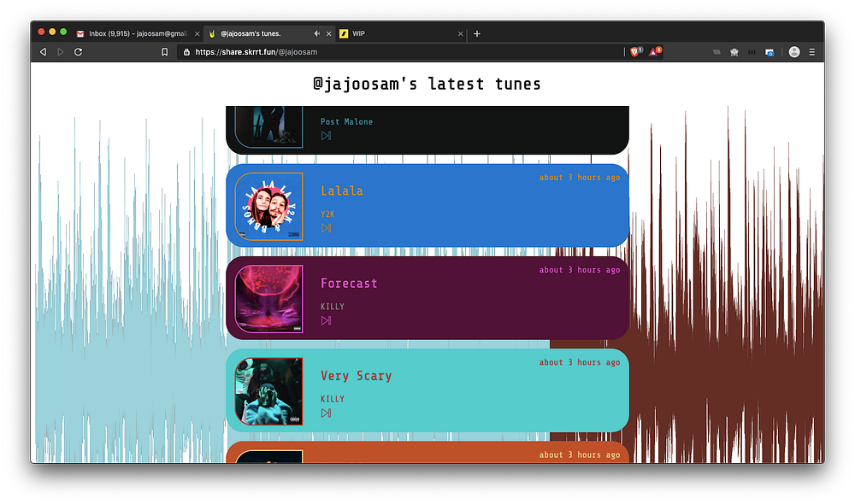Reload the current page
The image size is (855, 504).
78,52
